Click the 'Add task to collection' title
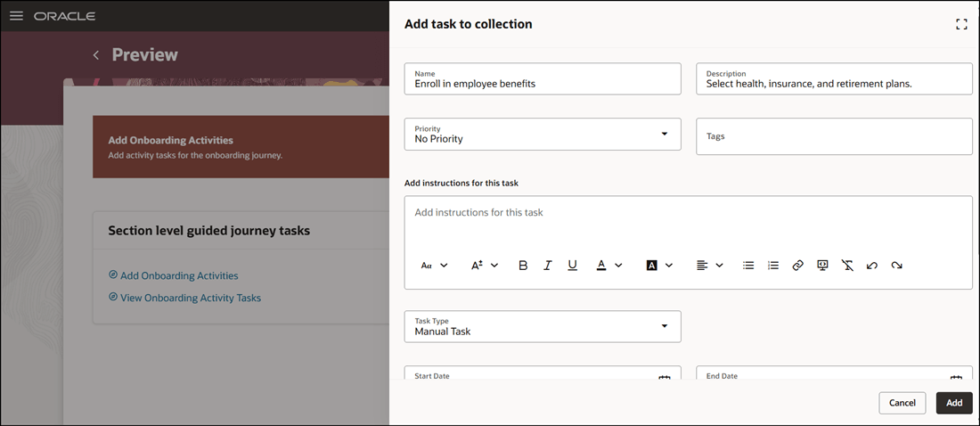The image size is (980, 426). (x=468, y=24)
